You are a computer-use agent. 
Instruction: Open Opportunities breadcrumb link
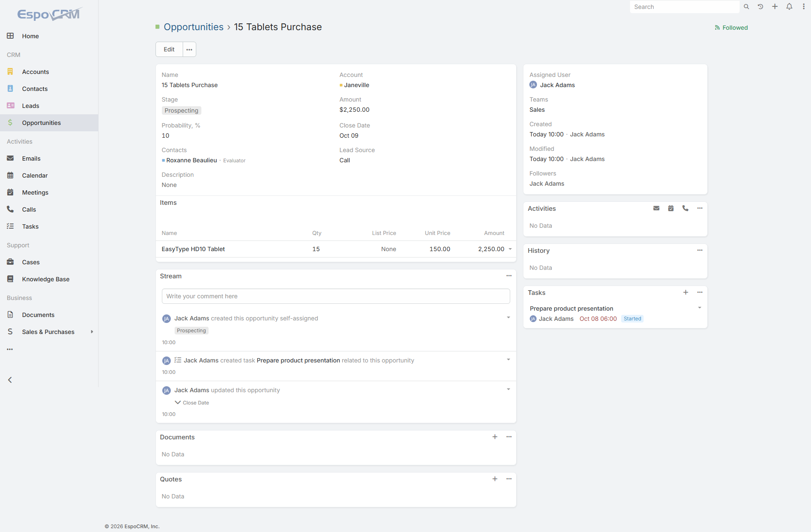pyautogui.click(x=194, y=27)
